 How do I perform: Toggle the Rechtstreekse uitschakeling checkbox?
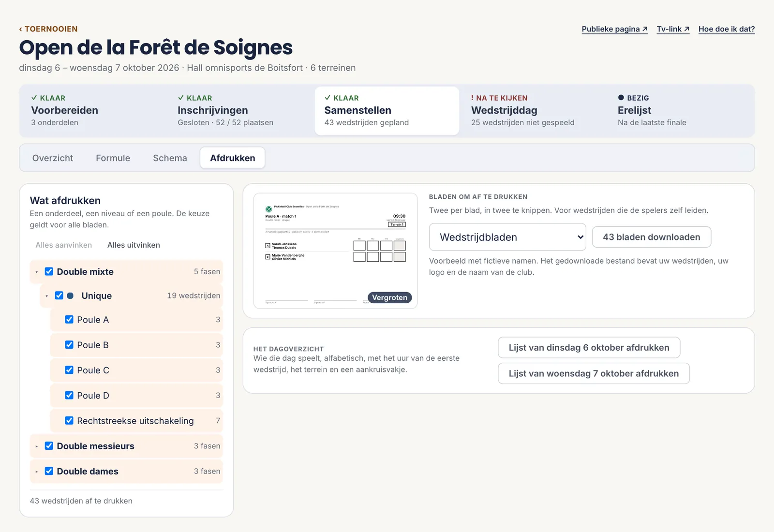point(69,421)
